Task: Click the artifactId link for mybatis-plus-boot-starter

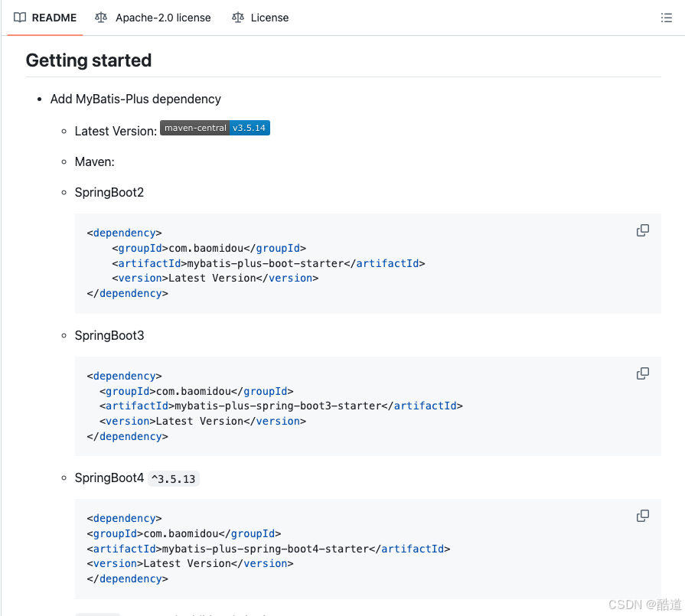Action: [149, 263]
